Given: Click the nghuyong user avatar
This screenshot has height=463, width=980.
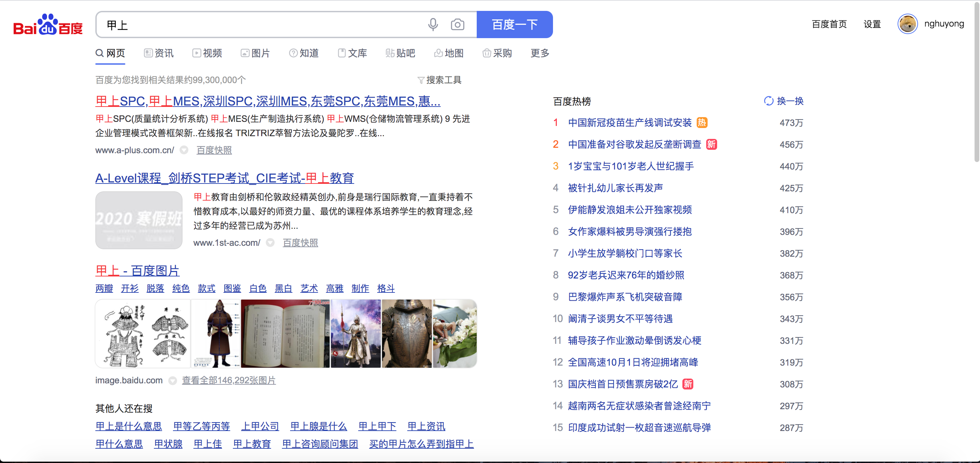Looking at the screenshot, I should [x=907, y=24].
